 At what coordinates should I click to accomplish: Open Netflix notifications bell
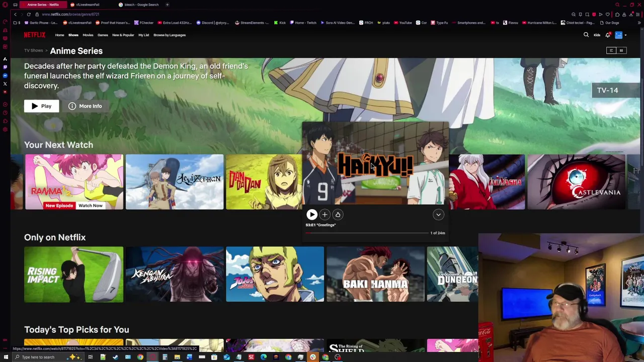[608, 35]
